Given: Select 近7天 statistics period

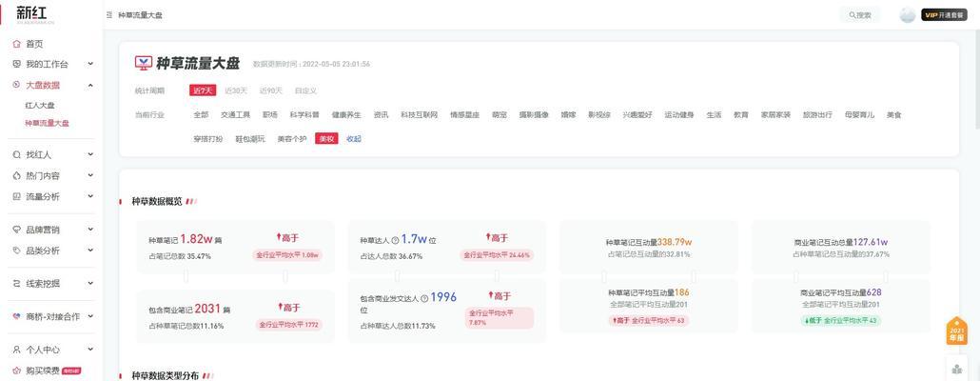Looking at the screenshot, I should point(203,90).
